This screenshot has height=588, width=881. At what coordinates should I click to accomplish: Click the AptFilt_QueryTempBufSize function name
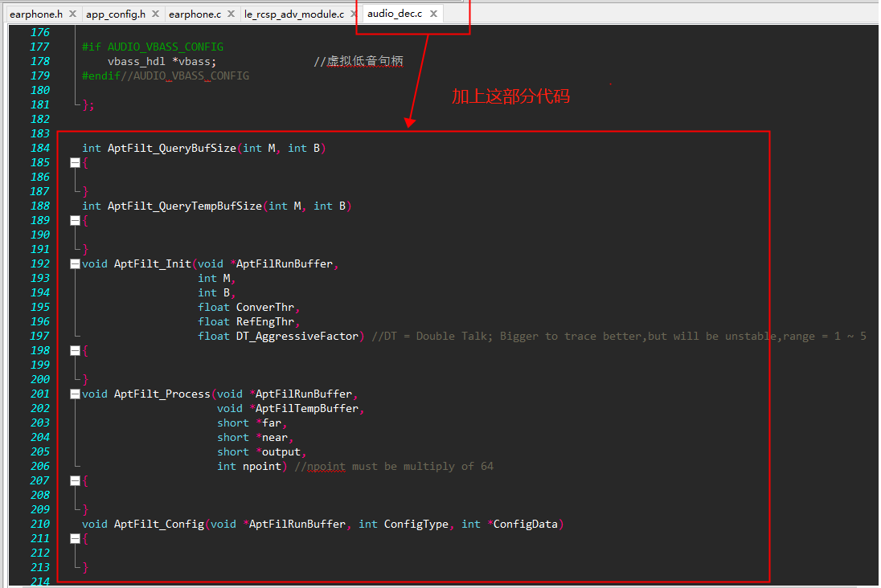(x=185, y=206)
